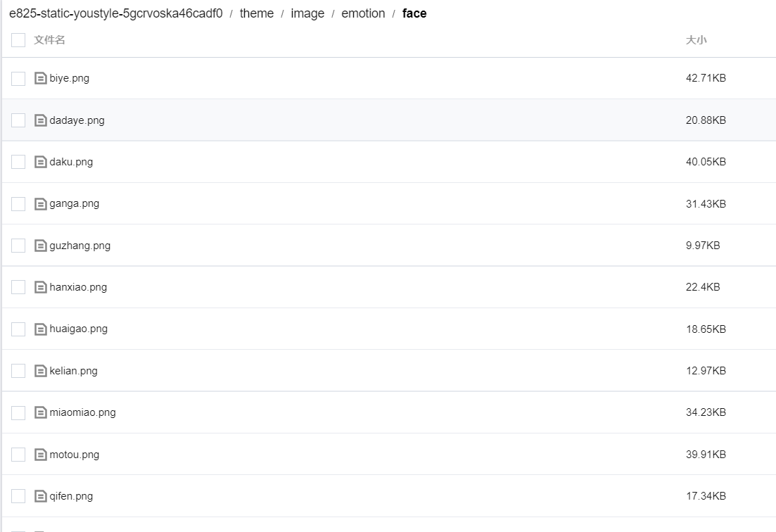Toggle the select-all checkbox in header
This screenshot has width=776, height=532.
pos(18,40)
